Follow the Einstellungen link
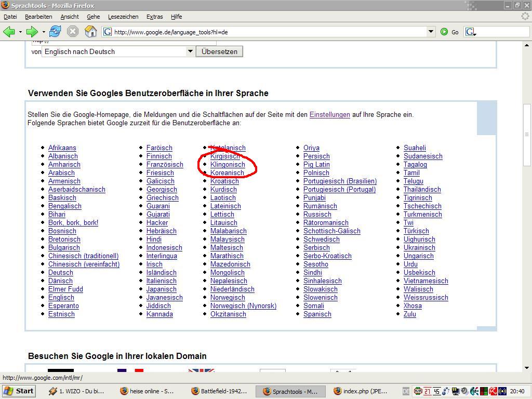The height and width of the screenshot is (399, 532). click(329, 115)
